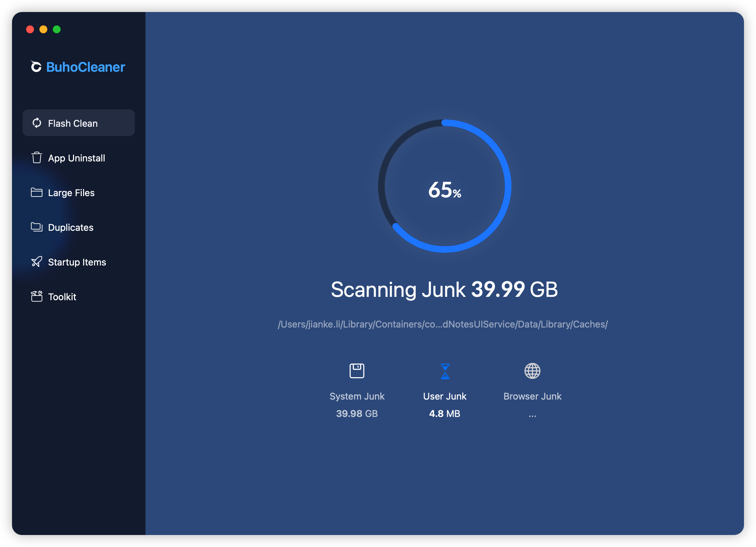756x547 pixels.
Task: Click the scanned file path text
Action: click(x=443, y=324)
